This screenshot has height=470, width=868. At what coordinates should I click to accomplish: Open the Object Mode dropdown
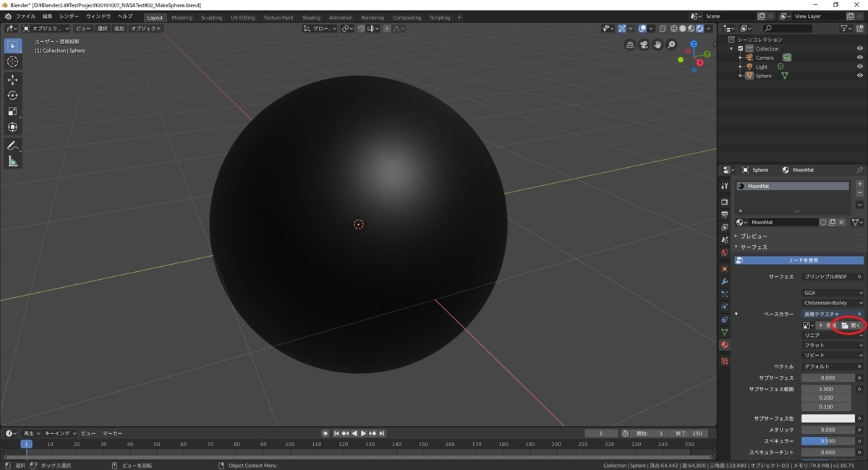(46, 28)
